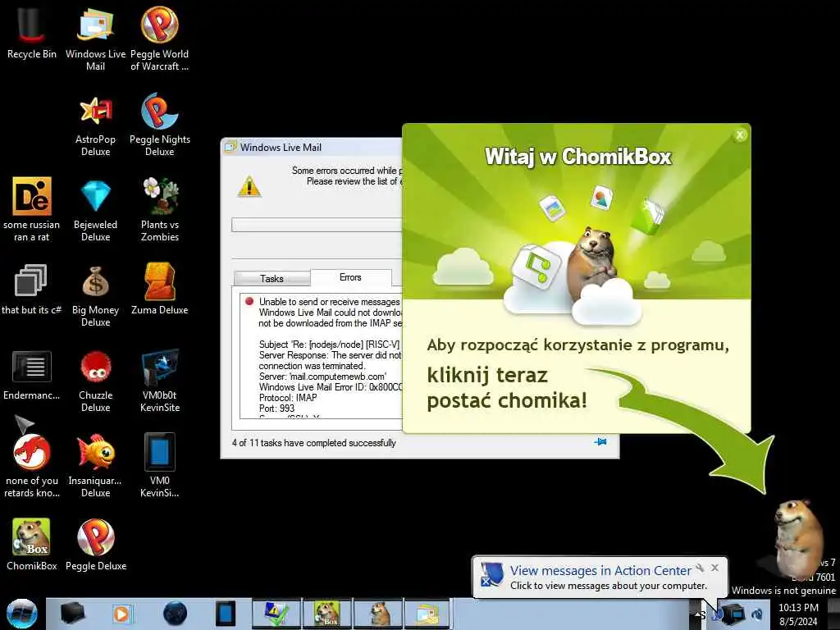Open AstroPop Deluxe desktop icon
Image resolution: width=840 pixels, height=630 pixels.
tap(95, 126)
